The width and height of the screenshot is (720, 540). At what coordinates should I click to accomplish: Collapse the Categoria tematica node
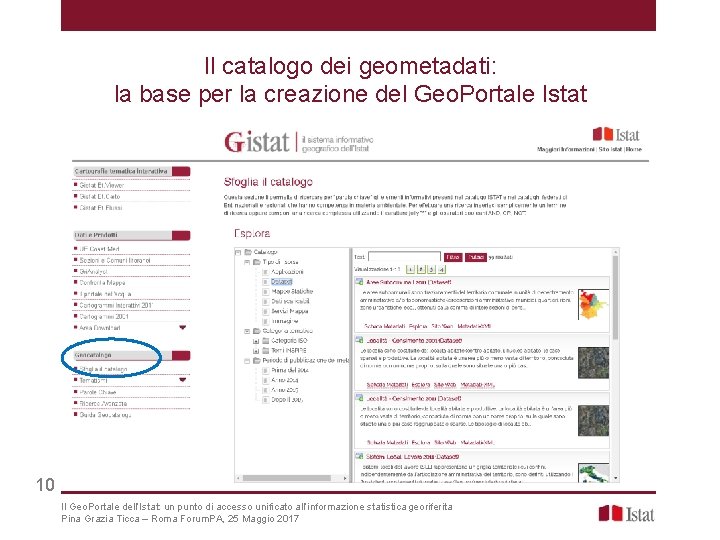(247, 331)
